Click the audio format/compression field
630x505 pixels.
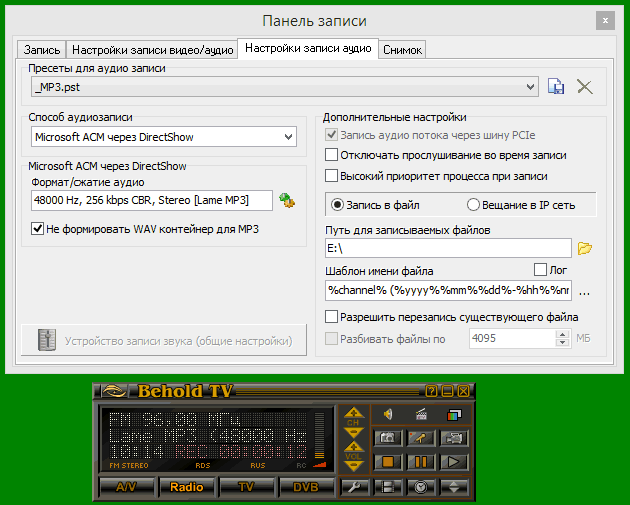(x=152, y=200)
